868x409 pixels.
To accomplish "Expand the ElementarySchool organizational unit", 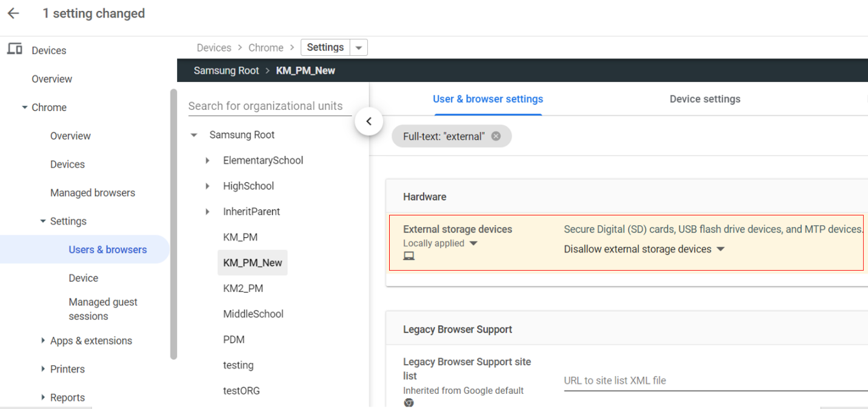I will pyautogui.click(x=207, y=161).
